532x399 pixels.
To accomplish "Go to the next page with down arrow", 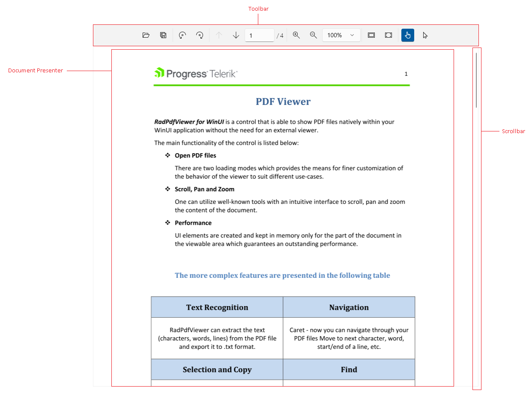I will (236, 35).
